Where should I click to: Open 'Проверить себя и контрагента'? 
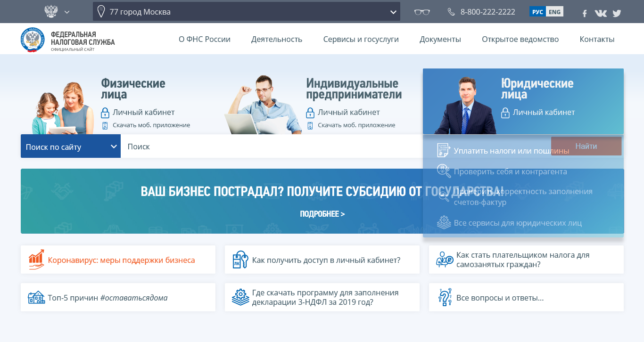[511, 171]
